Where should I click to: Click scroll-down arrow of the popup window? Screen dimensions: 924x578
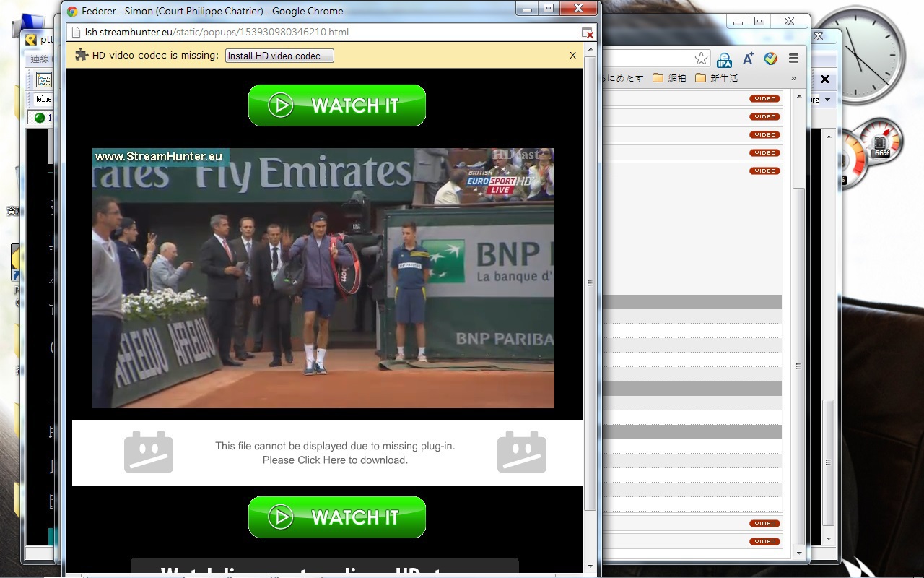click(590, 566)
